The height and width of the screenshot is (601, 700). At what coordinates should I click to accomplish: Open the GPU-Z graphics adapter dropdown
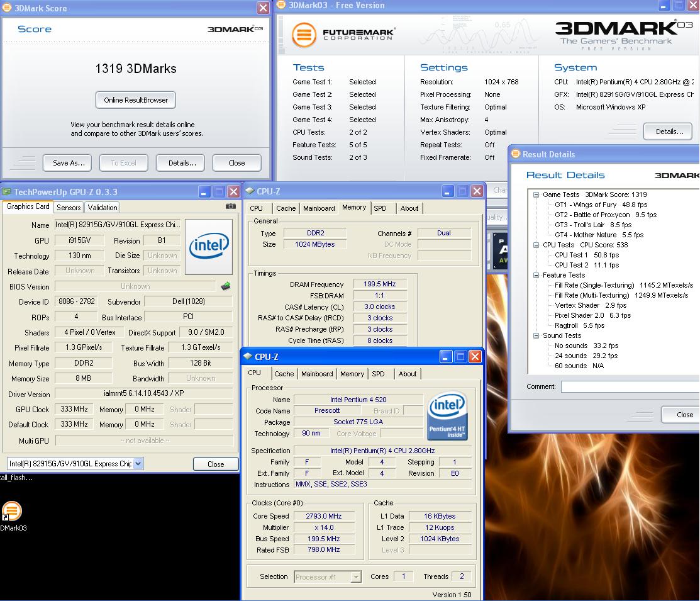(138, 463)
